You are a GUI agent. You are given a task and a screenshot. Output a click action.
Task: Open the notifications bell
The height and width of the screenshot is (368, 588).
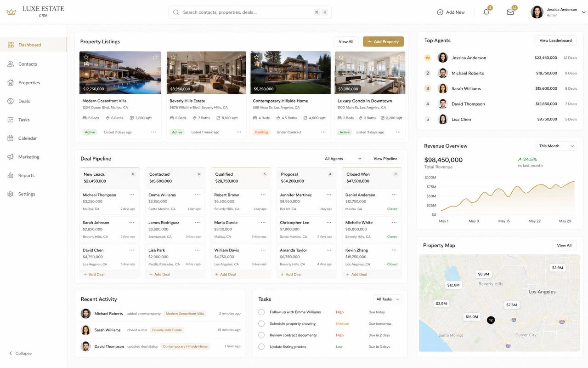pyautogui.click(x=486, y=12)
